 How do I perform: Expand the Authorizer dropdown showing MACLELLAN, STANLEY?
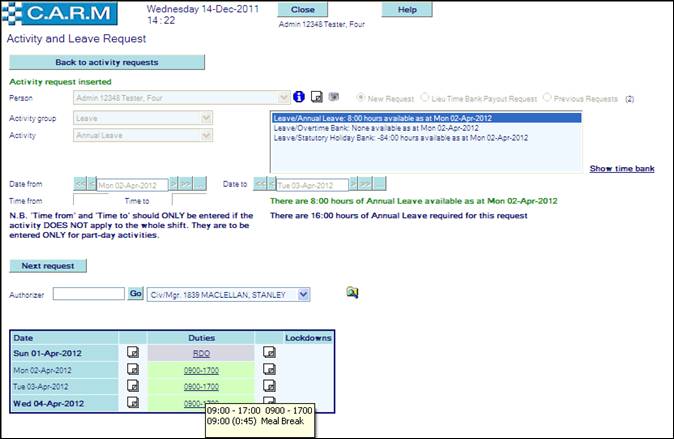(x=304, y=294)
